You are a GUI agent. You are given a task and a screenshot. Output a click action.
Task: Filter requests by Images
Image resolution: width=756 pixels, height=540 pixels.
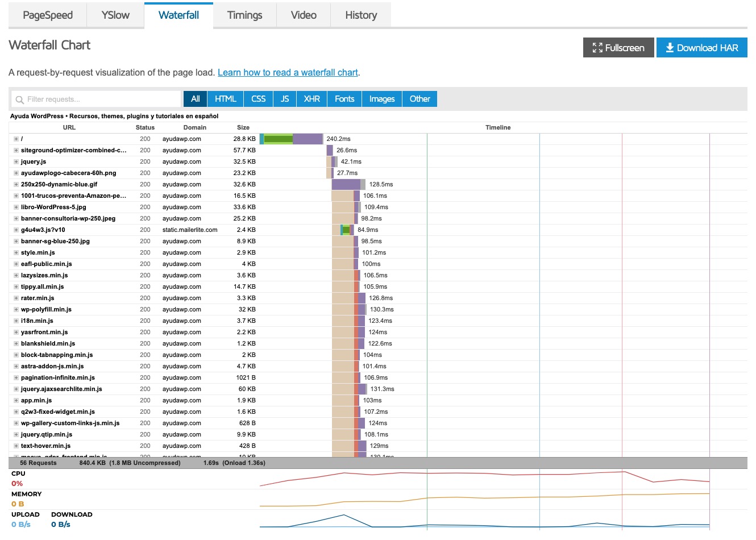pyautogui.click(x=381, y=99)
